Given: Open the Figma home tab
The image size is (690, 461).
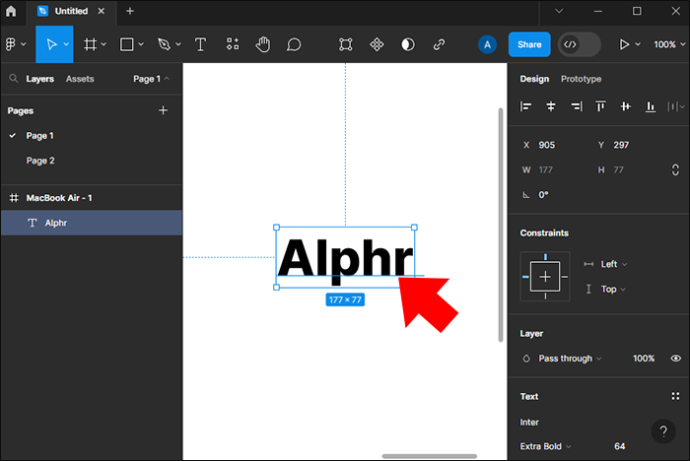Looking at the screenshot, I should [x=11, y=11].
